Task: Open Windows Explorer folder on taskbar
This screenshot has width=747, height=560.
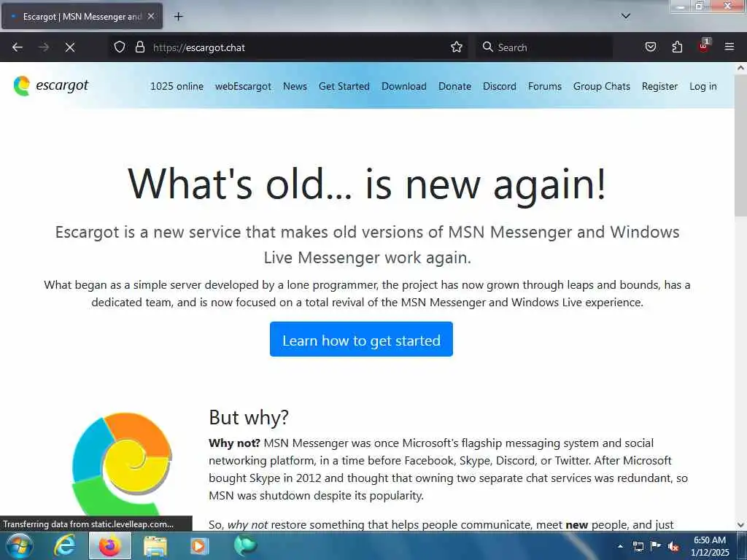Action: [x=155, y=546]
